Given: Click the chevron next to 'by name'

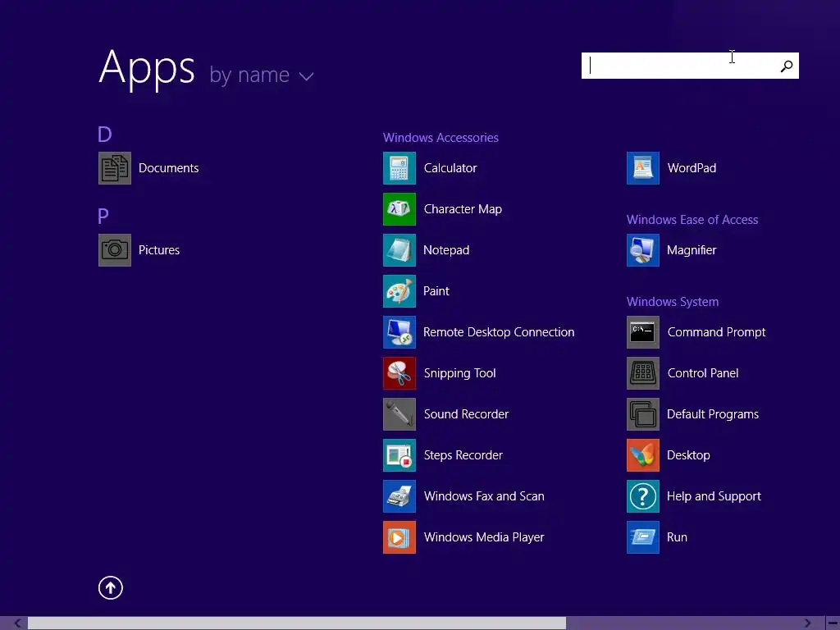Looking at the screenshot, I should pyautogui.click(x=306, y=76).
